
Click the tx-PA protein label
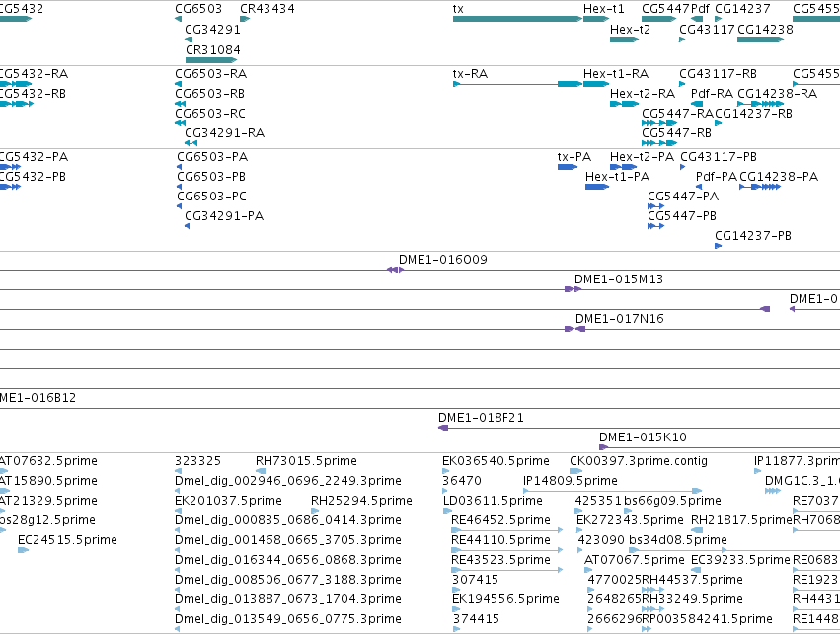pyautogui.click(x=574, y=156)
